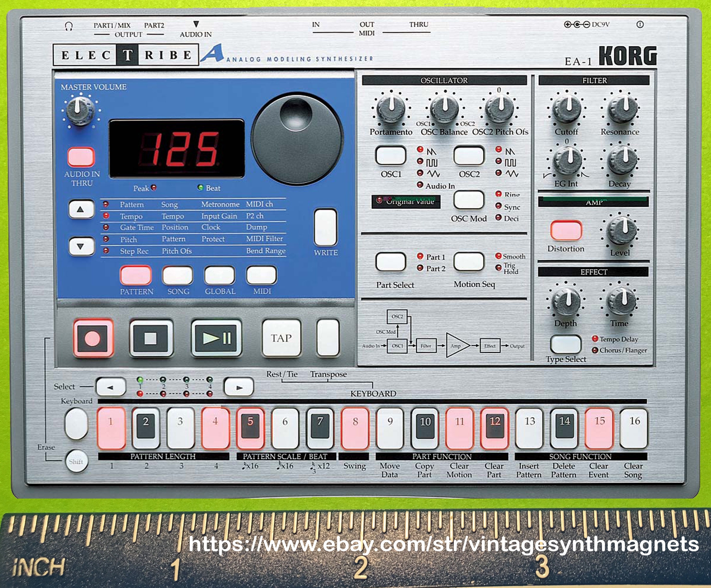Viewport: 711px width, 588px height.
Task: Toggle step key 14 Delete Pattern
Action: point(564,428)
